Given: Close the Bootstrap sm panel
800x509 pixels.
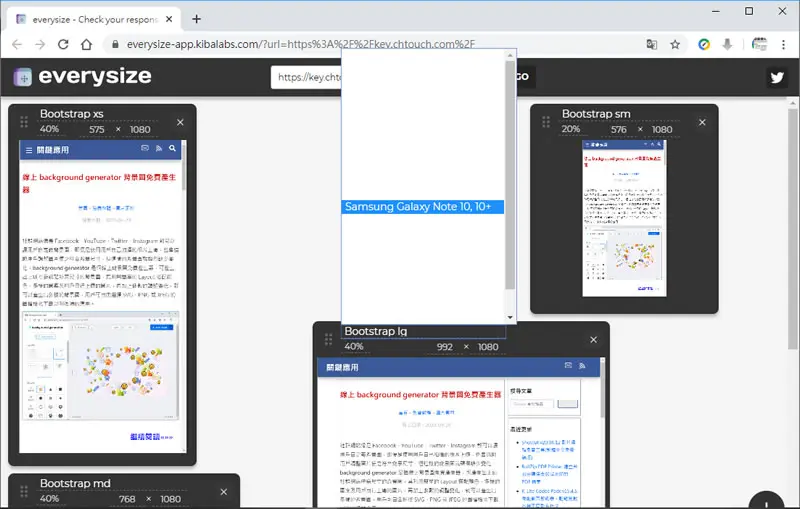Looking at the screenshot, I should pyautogui.click(x=702, y=122).
